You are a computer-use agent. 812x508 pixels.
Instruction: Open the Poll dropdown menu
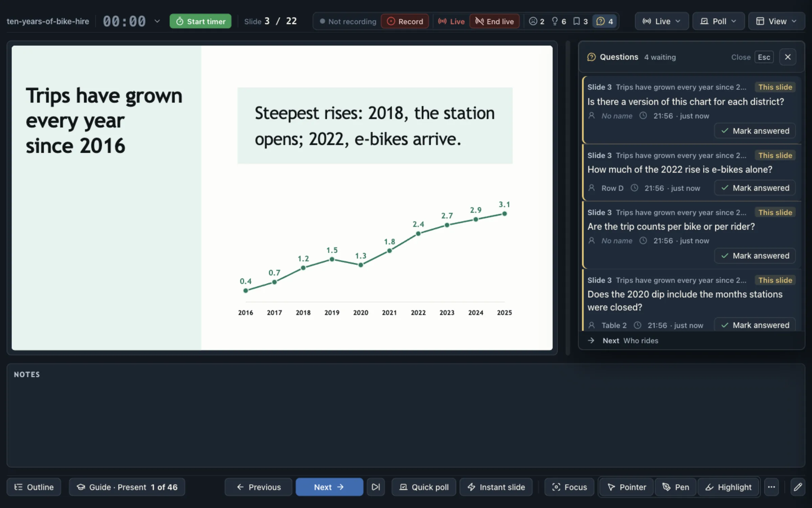click(718, 21)
